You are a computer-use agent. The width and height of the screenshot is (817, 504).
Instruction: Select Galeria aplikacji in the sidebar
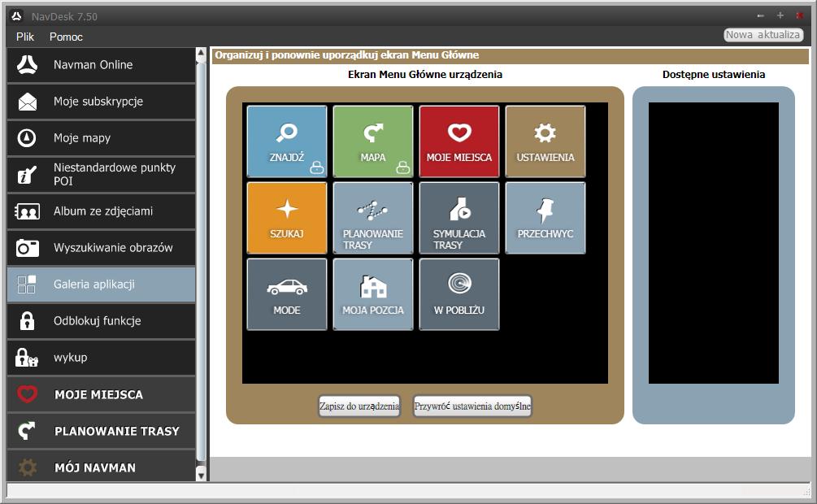pyautogui.click(x=101, y=284)
